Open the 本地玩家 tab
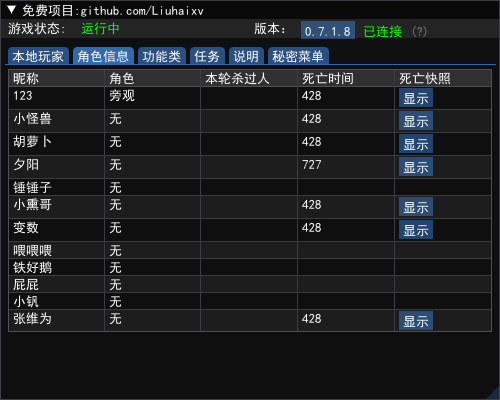Screen dimensions: 500x400 tap(38, 56)
